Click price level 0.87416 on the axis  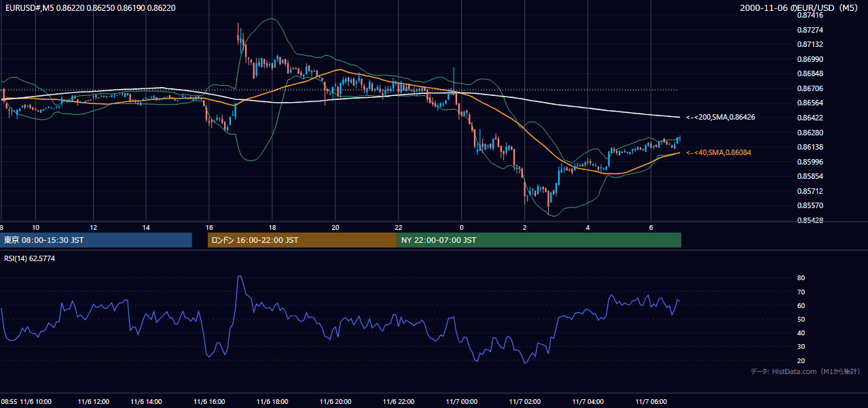tap(810, 15)
